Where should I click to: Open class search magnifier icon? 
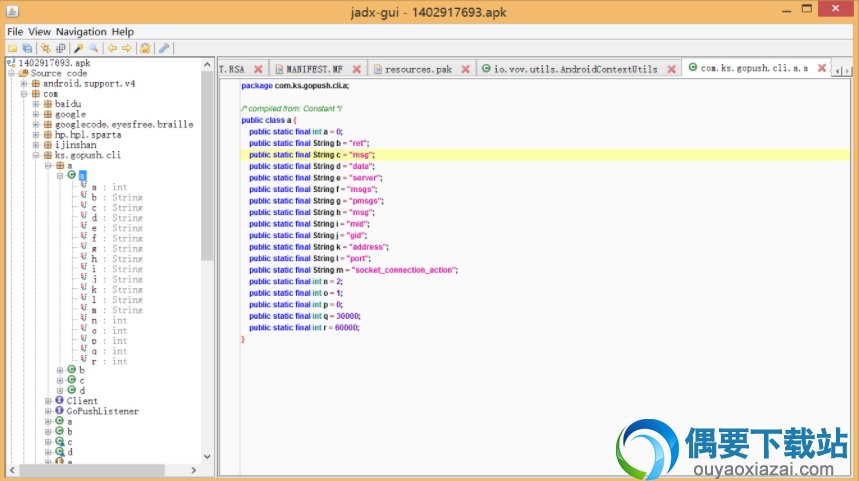click(x=94, y=48)
